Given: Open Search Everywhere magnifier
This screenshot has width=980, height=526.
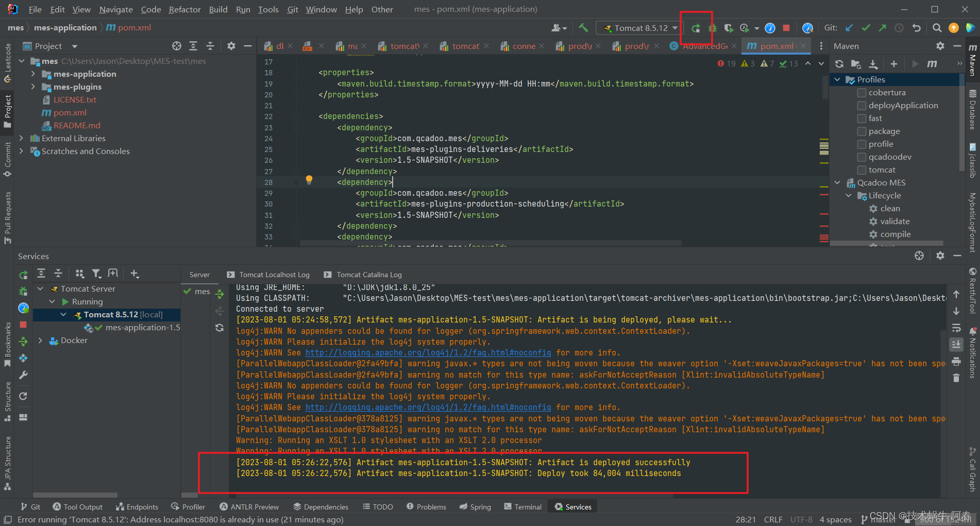Looking at the screenshot, I should [x=937, y=28].
